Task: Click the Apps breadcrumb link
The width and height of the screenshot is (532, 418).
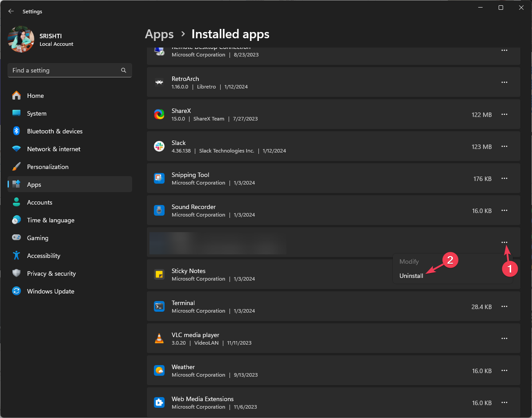Action: (x=159, y=34)
